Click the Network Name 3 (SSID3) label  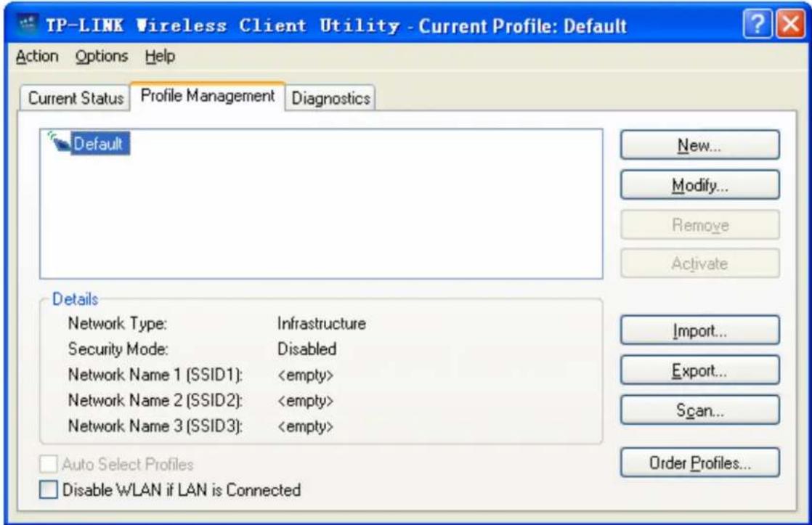[155, 426]
